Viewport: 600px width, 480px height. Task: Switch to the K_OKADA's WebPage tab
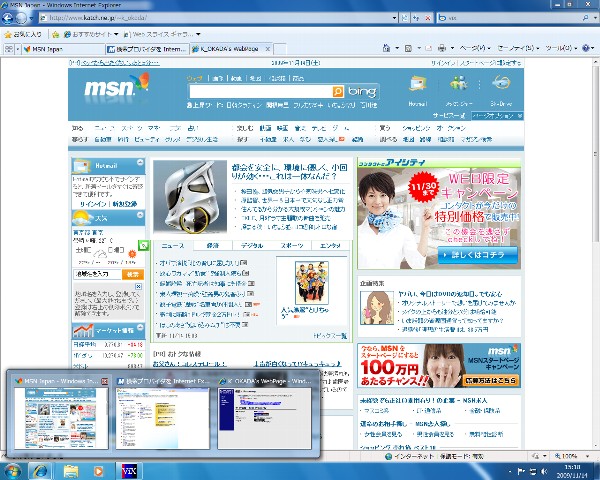pos(228,49)
